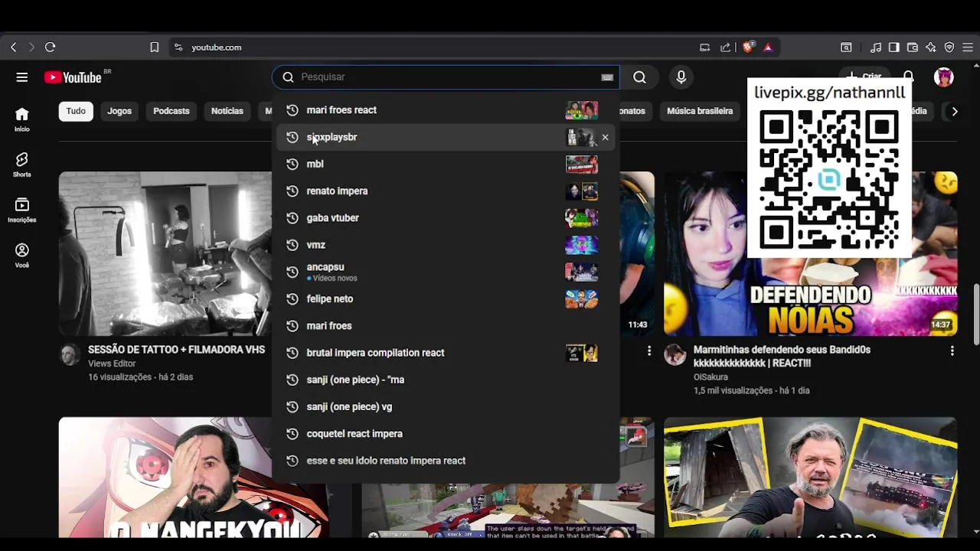The height and width of the screenshot is (551, 980).
Task: Open the Views Editor channel link
Action: (112, 364)
